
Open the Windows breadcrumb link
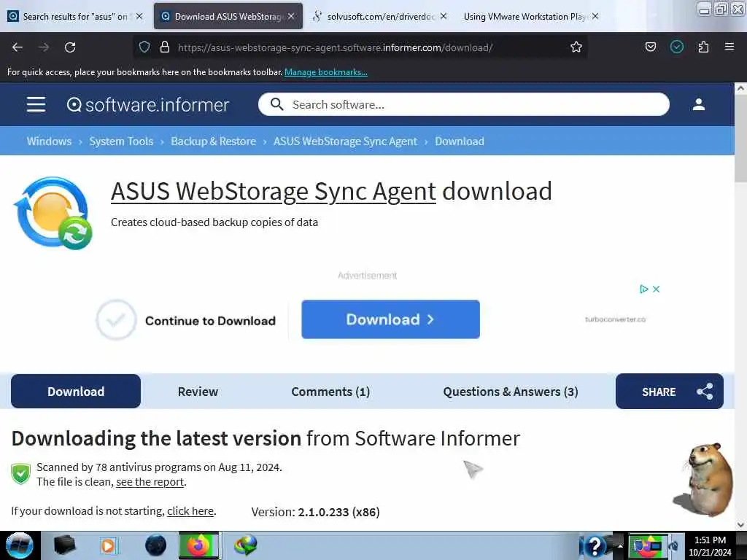49,141
